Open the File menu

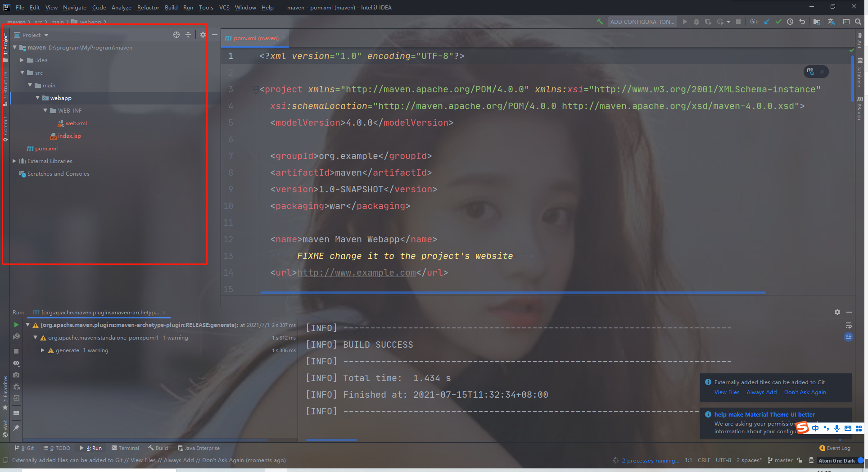(x=20, y=7)
